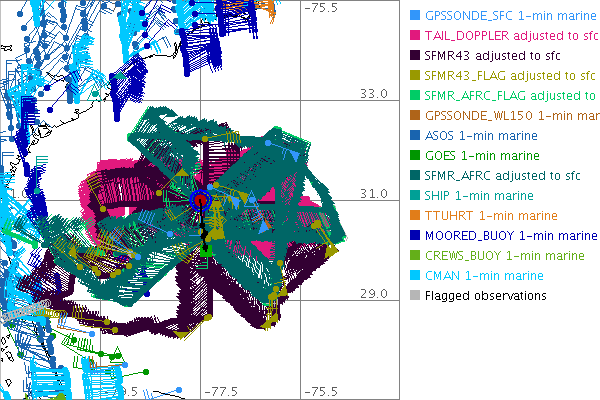
Task: Click the GOES 1-min marine legend label
Action: 482,156
